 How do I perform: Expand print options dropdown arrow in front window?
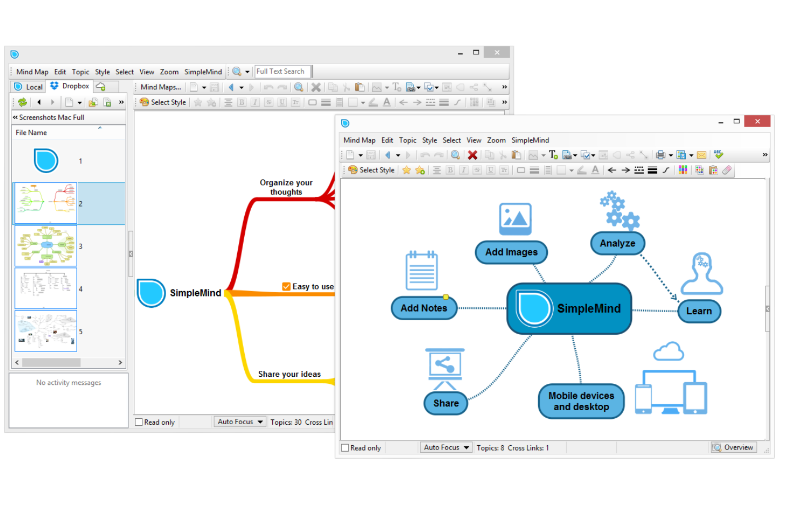coord(671,155)
